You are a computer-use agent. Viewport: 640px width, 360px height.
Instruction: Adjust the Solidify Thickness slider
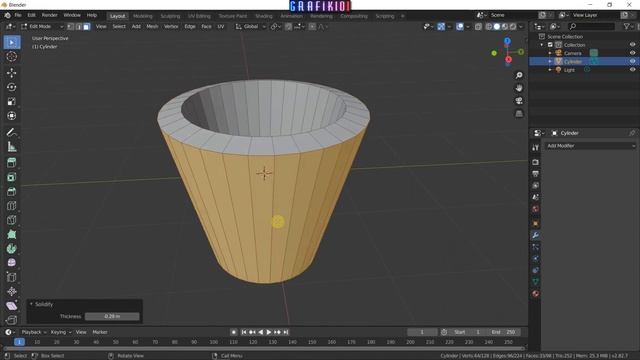point(112,316)
